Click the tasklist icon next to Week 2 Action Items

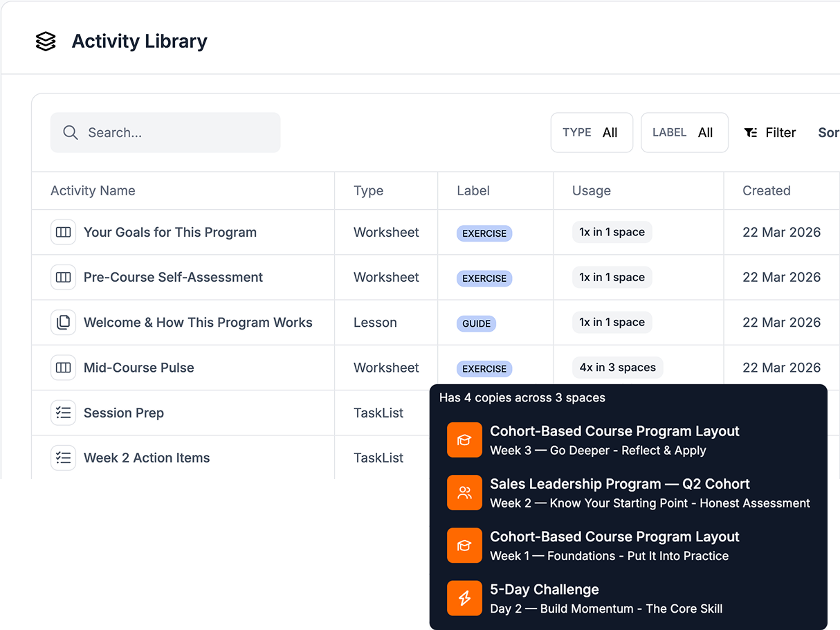[63, 458]
